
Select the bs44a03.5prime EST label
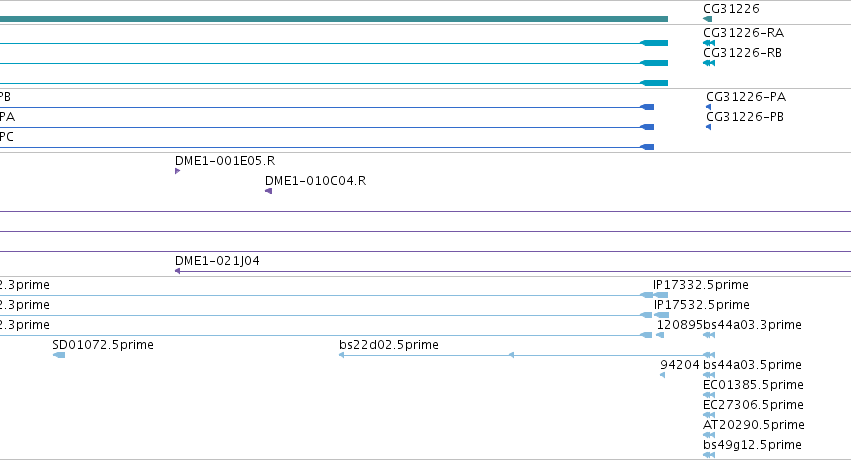point(752,365)
